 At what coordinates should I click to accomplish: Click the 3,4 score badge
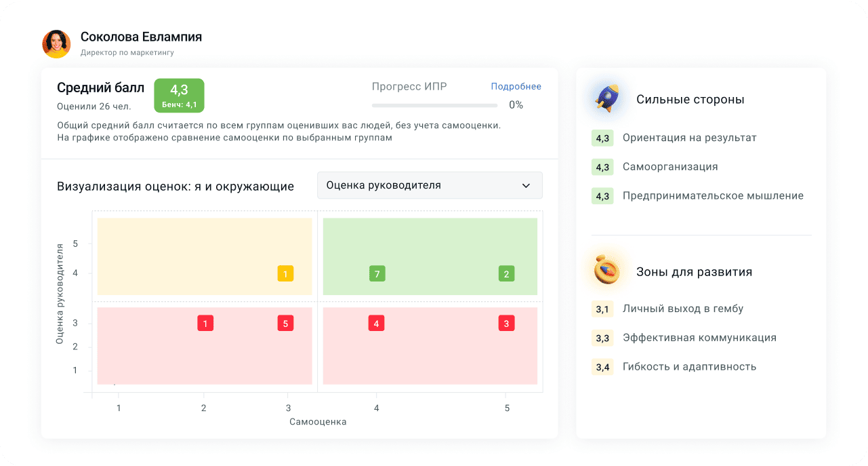coord(602,368)
